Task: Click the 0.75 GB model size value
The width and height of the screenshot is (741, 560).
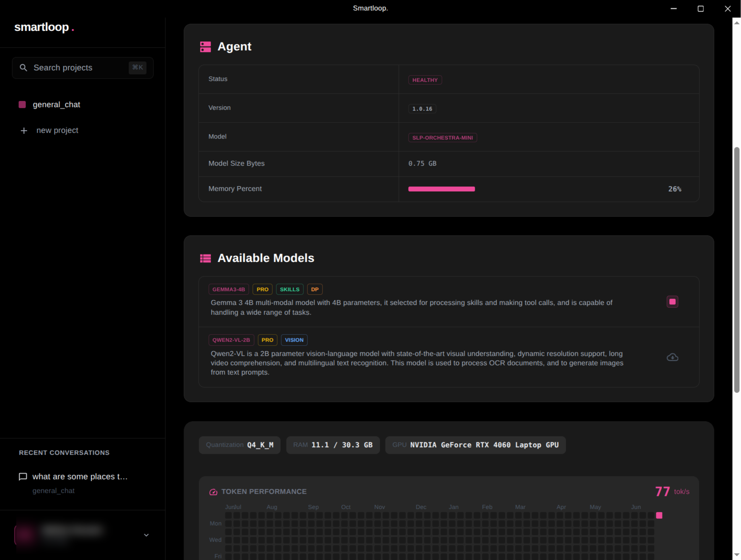Action: 422,163
